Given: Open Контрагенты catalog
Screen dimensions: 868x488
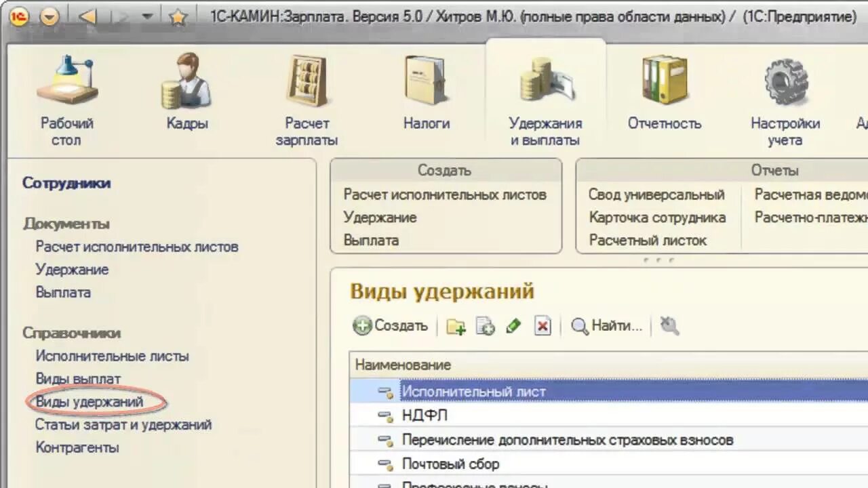Looking at the screenshot, I should (77, 448).
